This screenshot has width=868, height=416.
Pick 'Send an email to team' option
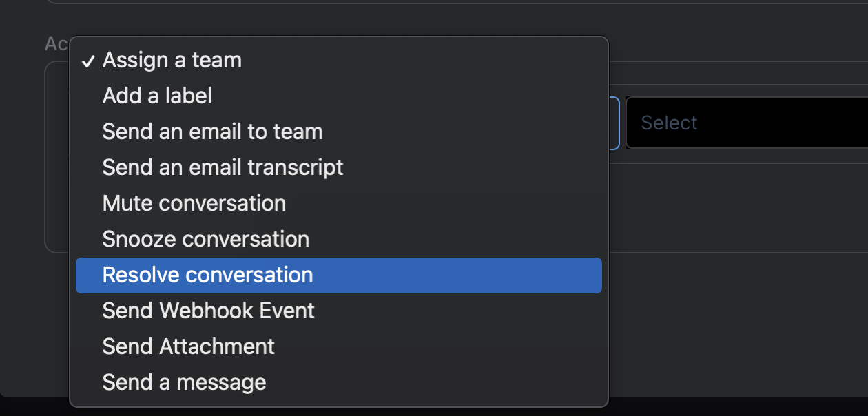pos(212,132)
